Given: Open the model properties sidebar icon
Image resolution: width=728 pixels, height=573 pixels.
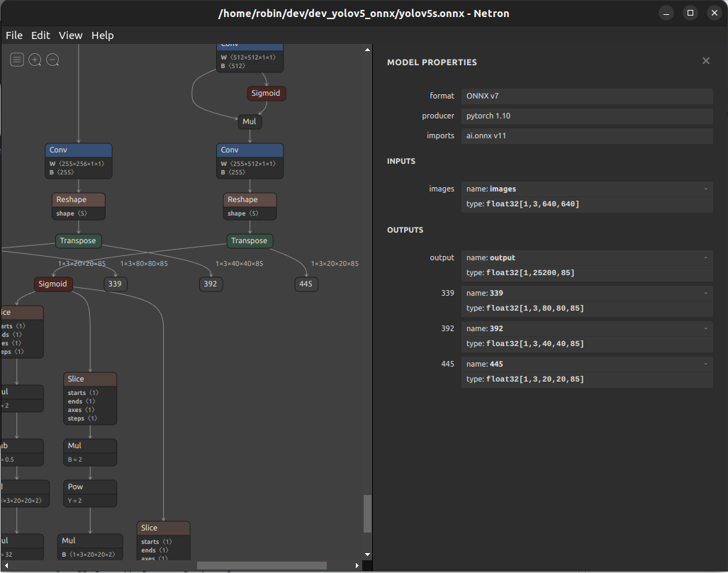Looking at the screenshot, I should click(x=17, y=60).
